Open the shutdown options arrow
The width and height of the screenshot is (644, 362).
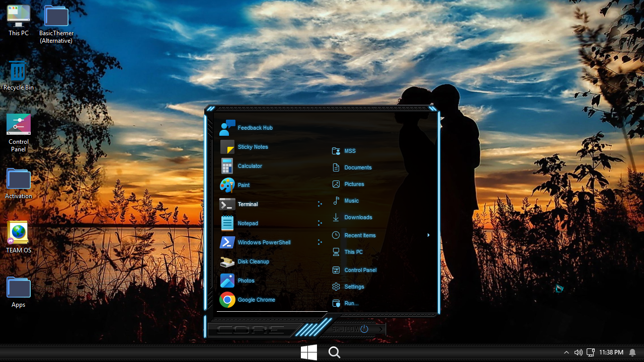(x=381, y=329)
